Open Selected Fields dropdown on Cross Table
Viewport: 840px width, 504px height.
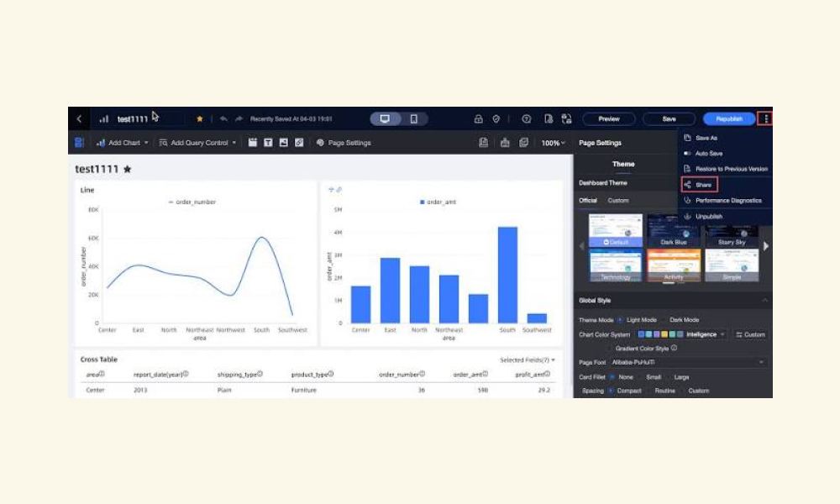(x=528, y=360)
